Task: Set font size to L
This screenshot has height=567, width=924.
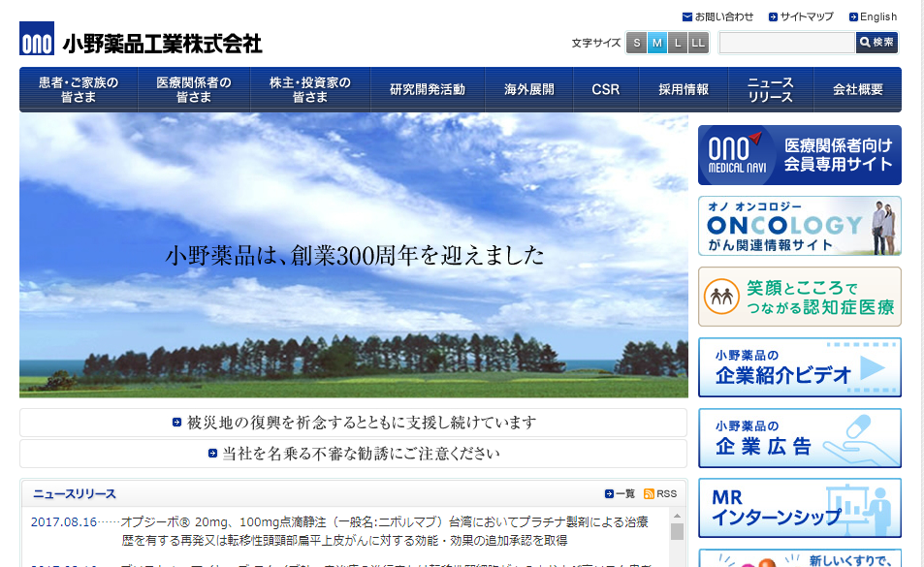Action: pyautogui.click(x=678, y=43)
